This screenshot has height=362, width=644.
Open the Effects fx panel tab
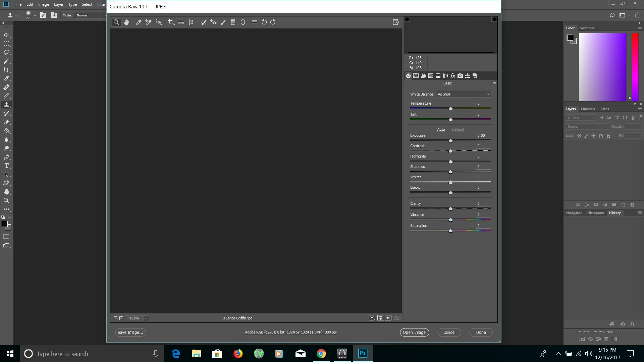[x=453, y=76]
